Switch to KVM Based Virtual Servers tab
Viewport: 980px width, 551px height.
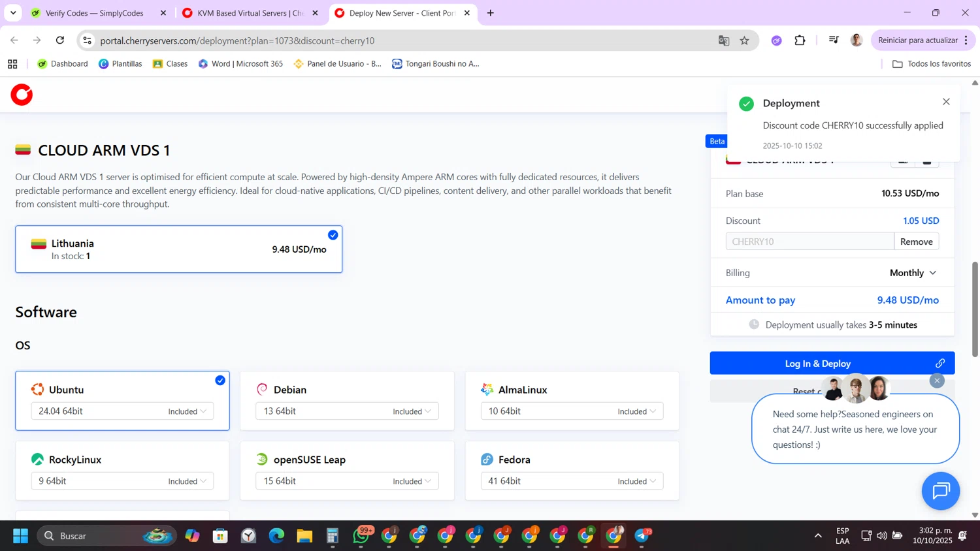[251, 13]
